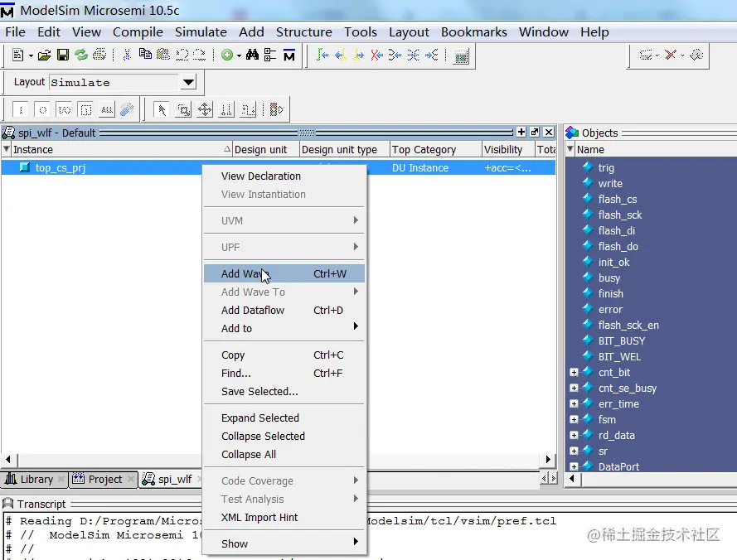Click the New file toolbar icon

[x=18, y=56]
